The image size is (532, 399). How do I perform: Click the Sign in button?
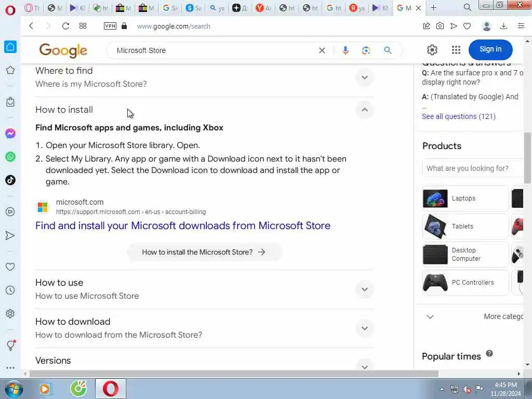point(490,49)
